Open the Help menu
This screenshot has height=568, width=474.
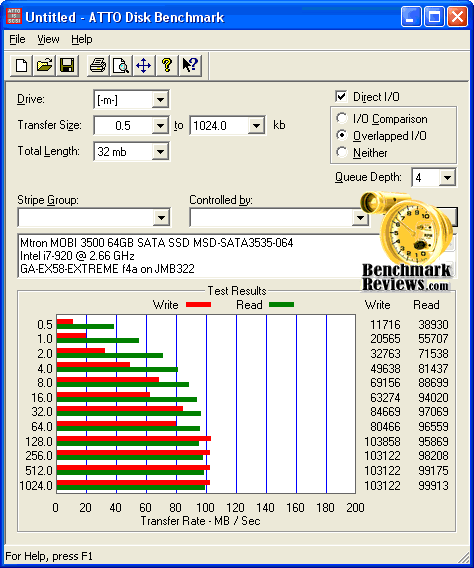pyautogui.click(x=81, y=39)
